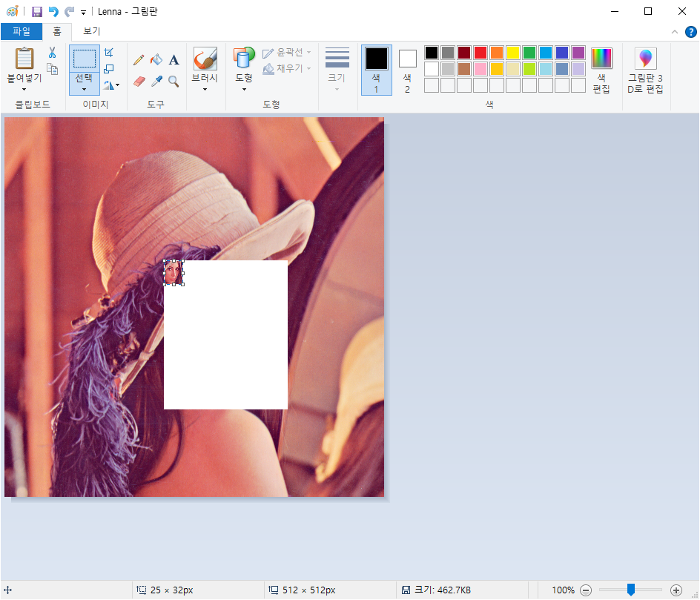
Task: Select 색 2 background color box
Action: coord(407,70)
